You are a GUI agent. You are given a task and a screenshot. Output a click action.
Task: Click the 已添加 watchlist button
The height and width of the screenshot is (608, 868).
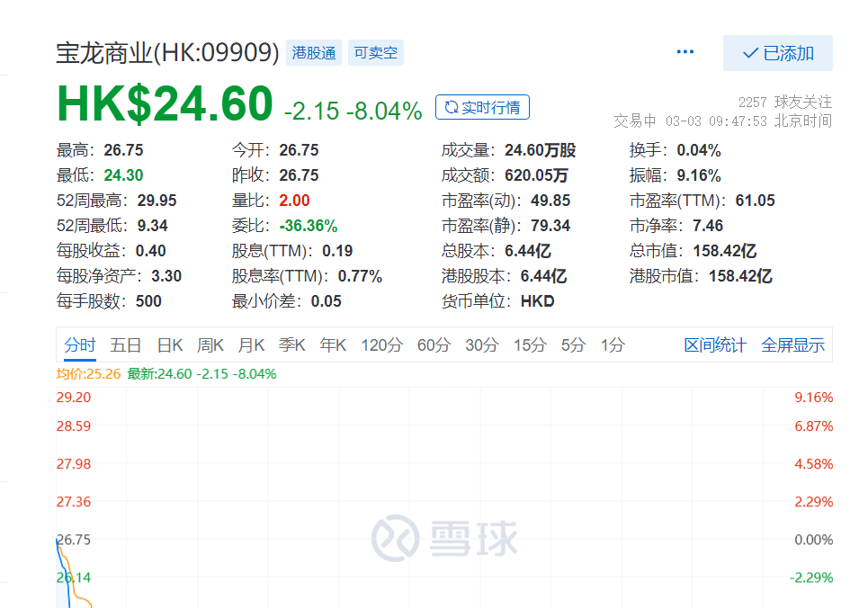tap(778, 53)
